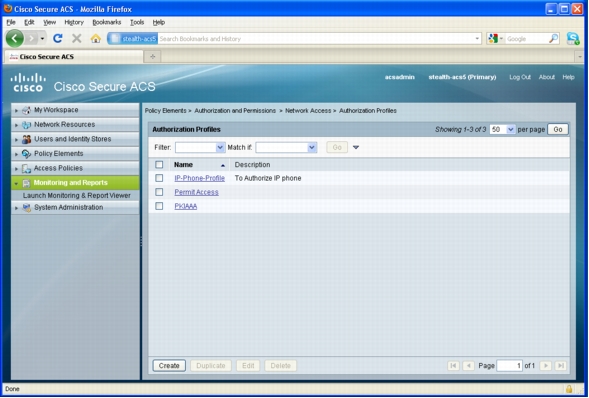Collapse Monitoring and Reports section arrow
Image resolution: width=589 pixels, height=398 pixels.
(x=16, y=183)
